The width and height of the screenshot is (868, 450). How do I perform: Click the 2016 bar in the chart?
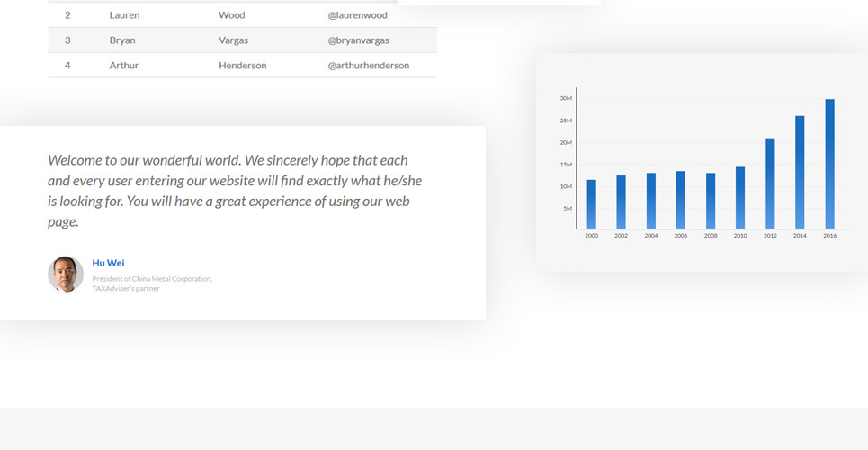point(829,164)
